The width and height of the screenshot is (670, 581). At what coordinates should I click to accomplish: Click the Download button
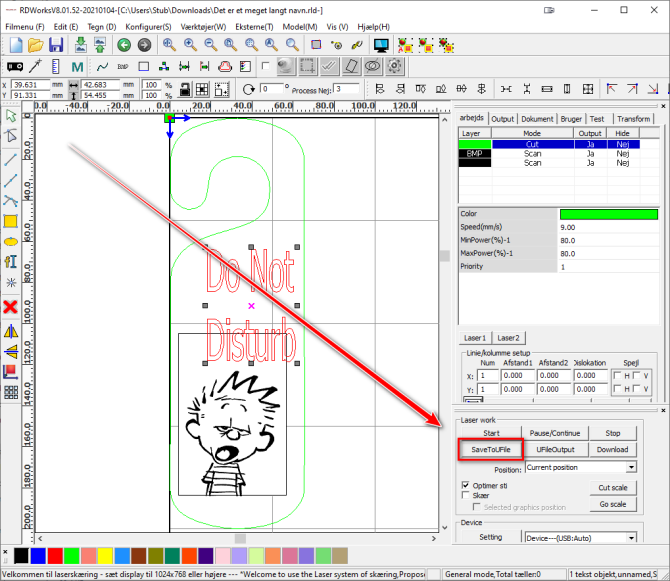coord(612,449)
